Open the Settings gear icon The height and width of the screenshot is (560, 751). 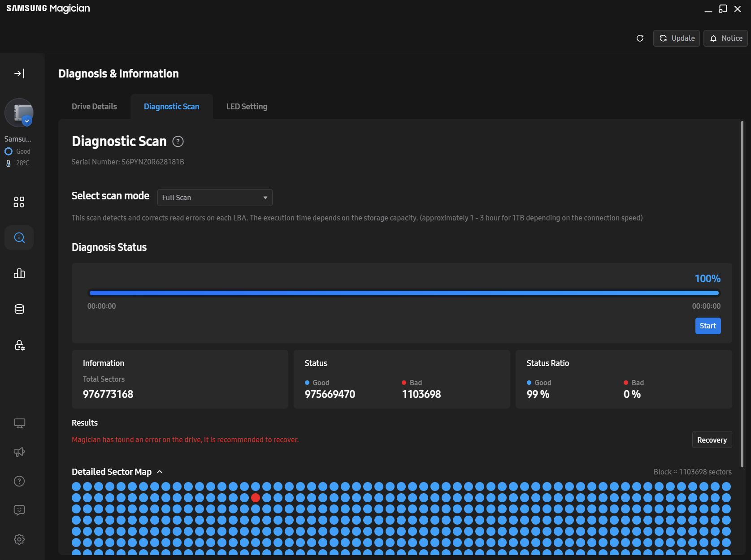pyautogui.click(x=19, y=539)
